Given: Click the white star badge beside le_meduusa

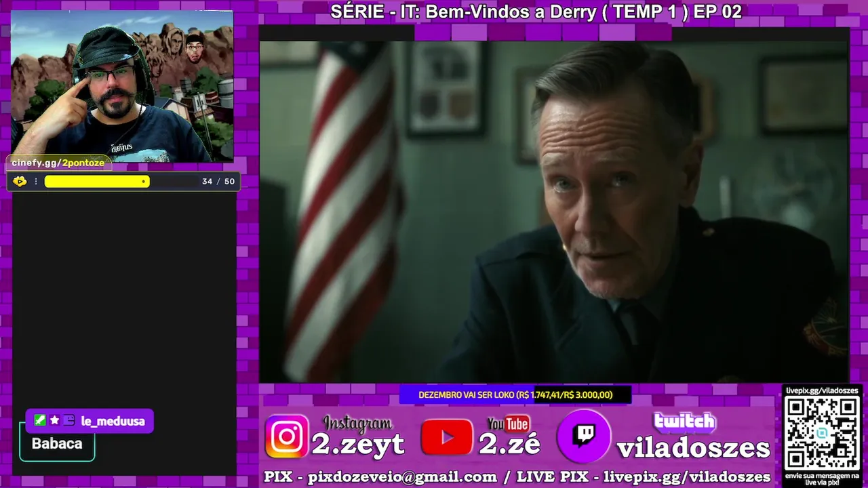Looking at the screenshot, I should pos(54,420).
